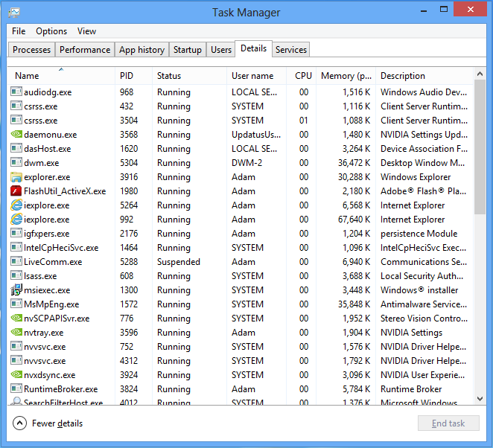
Task: Click the folder icon for explorer.exe
Action: pyautogui.click(x=16, y=177)
